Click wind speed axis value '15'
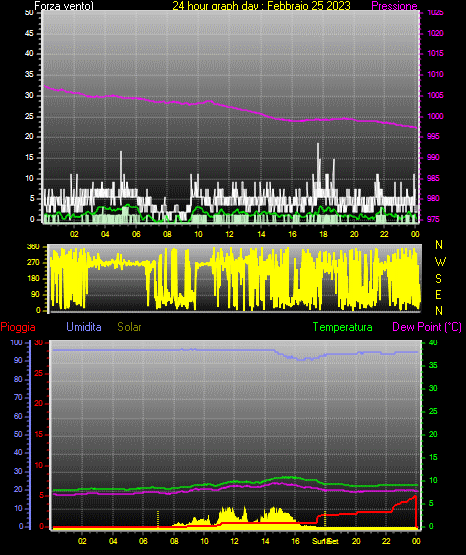466x555 pixels. 29,158
